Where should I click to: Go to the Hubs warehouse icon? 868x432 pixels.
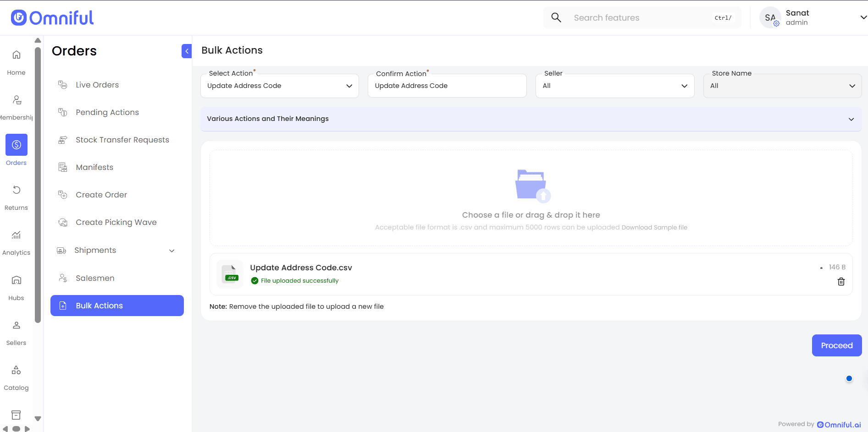click(x=17, y=280)
